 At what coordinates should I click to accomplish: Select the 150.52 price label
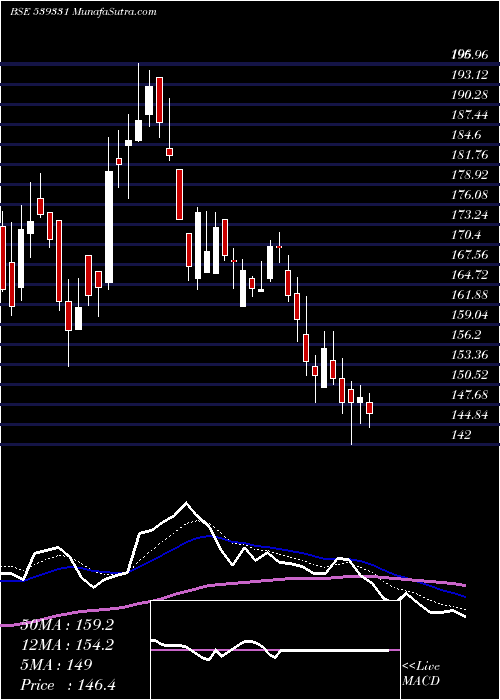(469, 375)
